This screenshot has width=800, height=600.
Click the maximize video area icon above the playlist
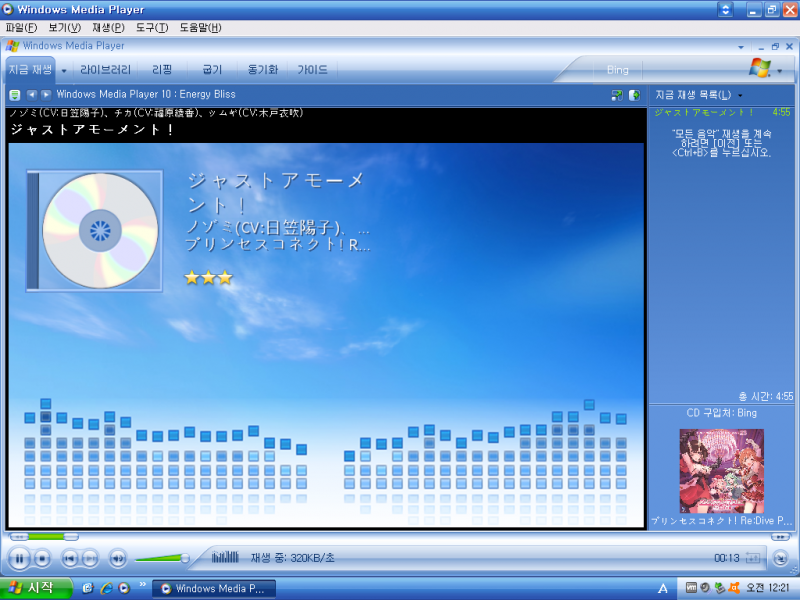pyautogui.click(x=617, y=94)
